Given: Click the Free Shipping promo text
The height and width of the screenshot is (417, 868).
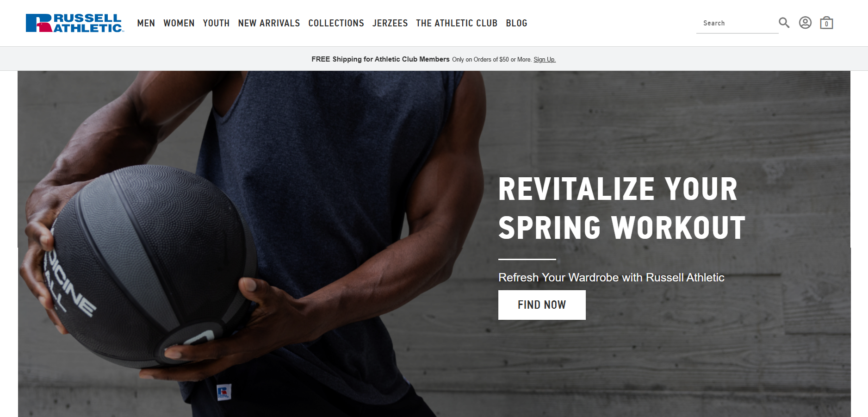Looking at the screenshot, I should click(x=380, y=59).
